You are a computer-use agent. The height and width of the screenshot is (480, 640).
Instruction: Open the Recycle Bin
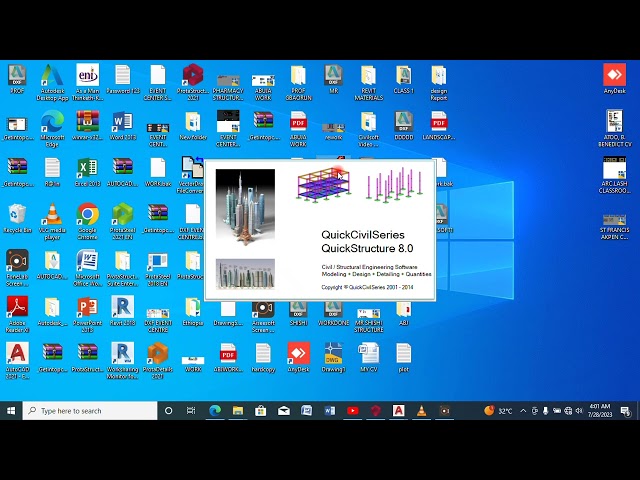tap(17, 219)
